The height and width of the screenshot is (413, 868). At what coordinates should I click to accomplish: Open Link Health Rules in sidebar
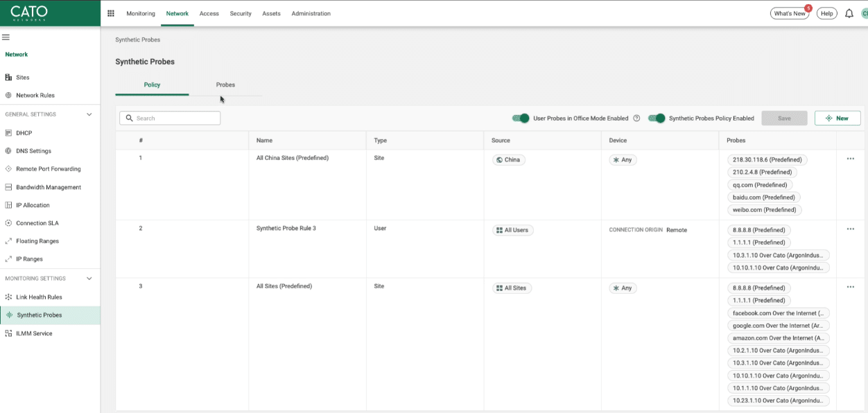point(39,297)
